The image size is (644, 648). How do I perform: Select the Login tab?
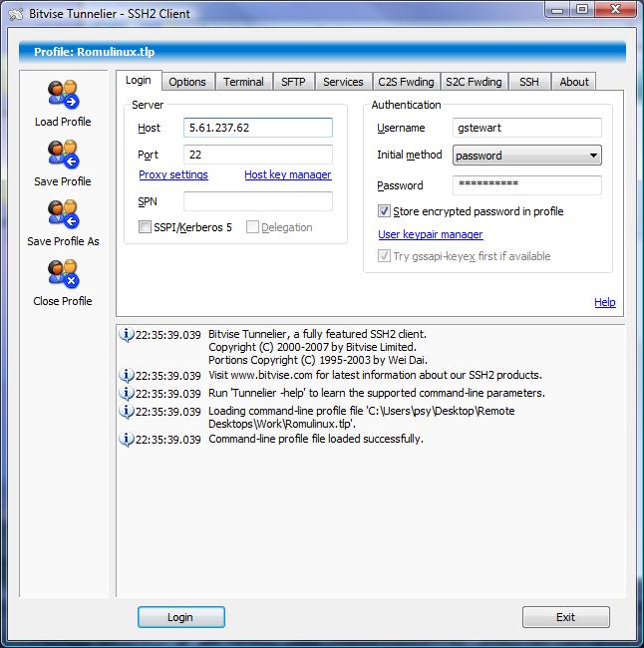pyautogui.click(x=139, y=80)
